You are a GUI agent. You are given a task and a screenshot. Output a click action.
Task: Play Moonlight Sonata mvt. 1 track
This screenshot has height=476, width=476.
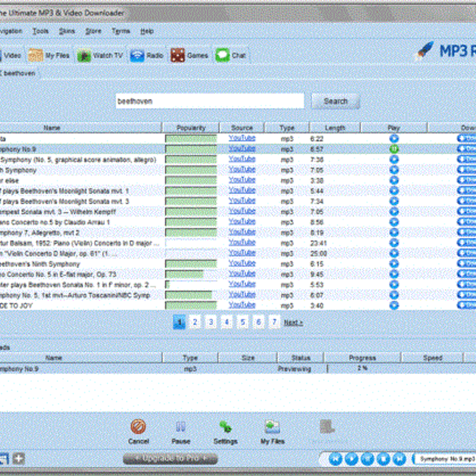tap(394, 190)
